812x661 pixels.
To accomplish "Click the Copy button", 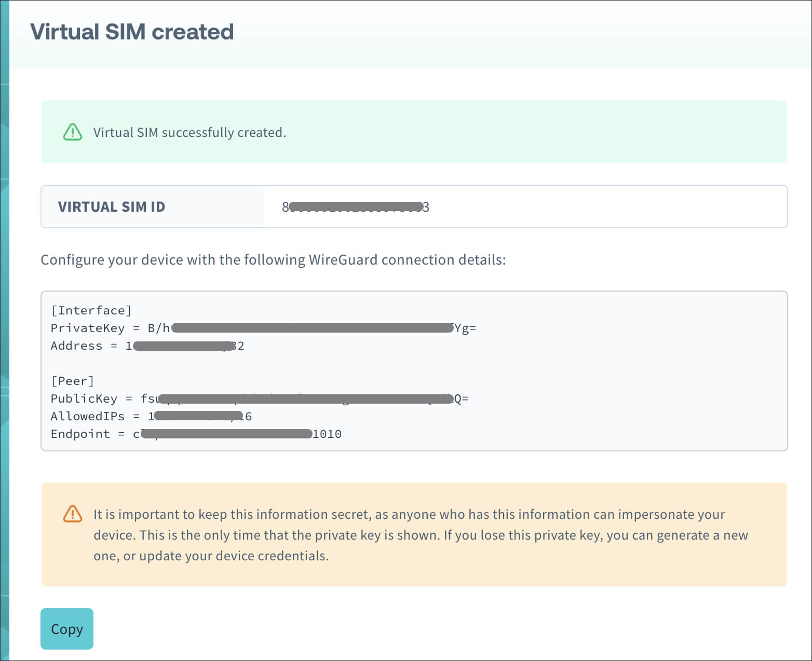I will (66, 629).
